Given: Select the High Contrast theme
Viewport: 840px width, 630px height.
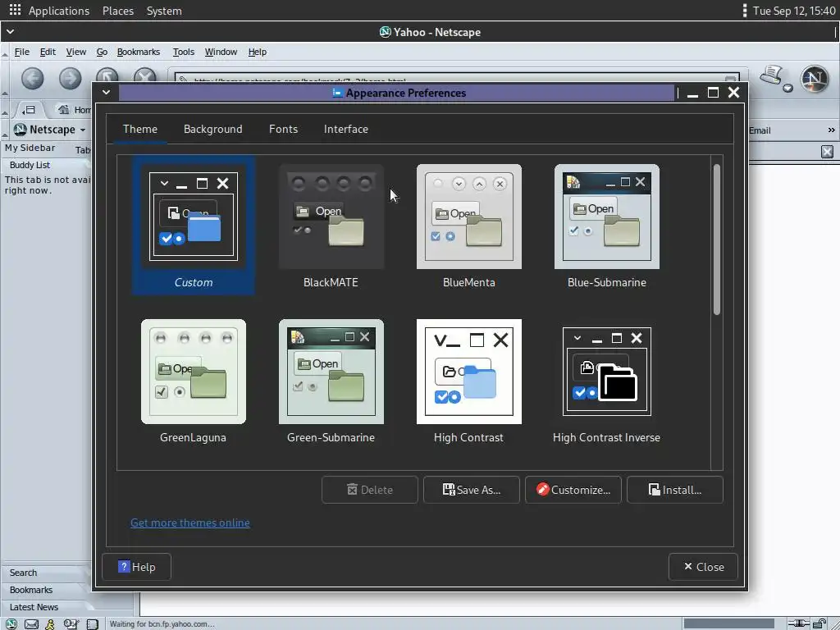Looking at the screenshot, I should [x=468, y=381].
